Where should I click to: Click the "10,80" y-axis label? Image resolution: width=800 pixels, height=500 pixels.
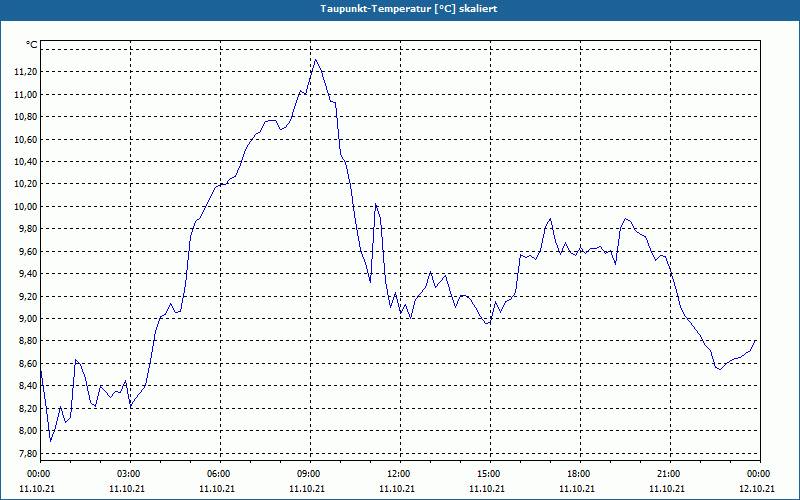pos(25,117)
